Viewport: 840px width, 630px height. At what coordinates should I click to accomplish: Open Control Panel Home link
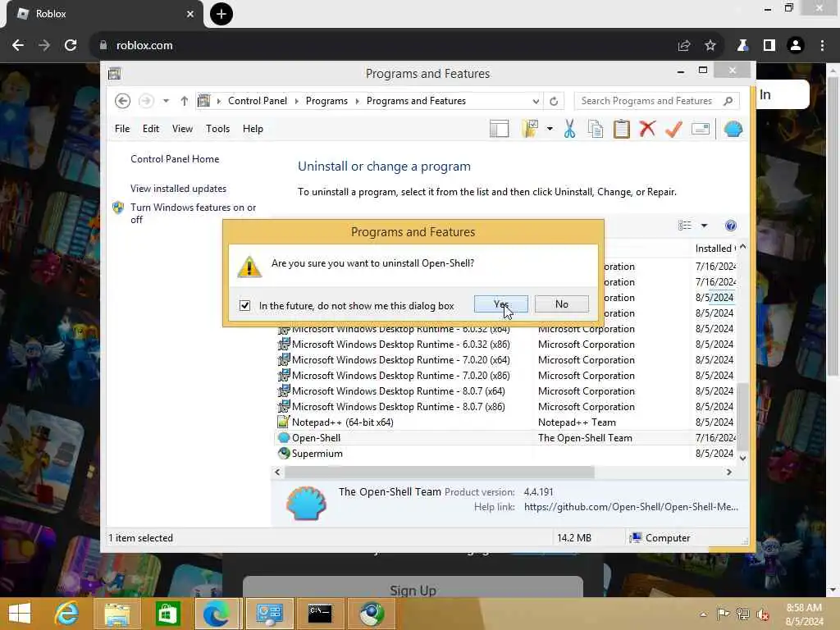coord(175,159)
